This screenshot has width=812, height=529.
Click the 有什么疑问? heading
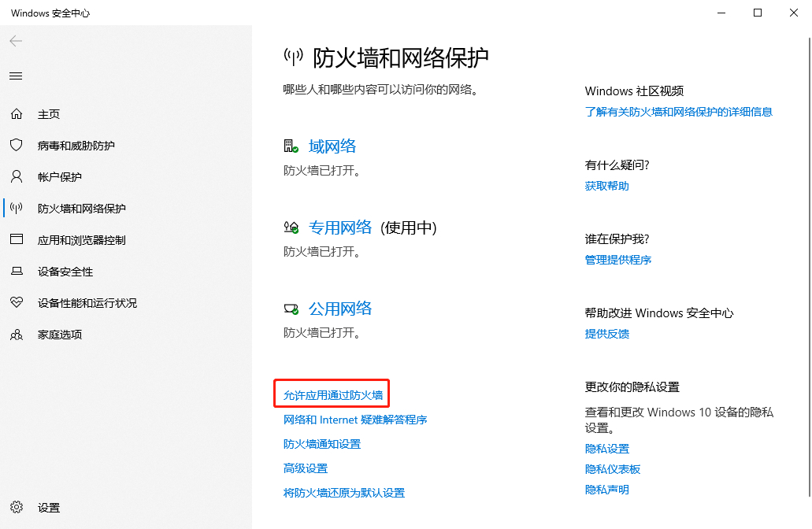pyautogui.click(x=617, y=165)
